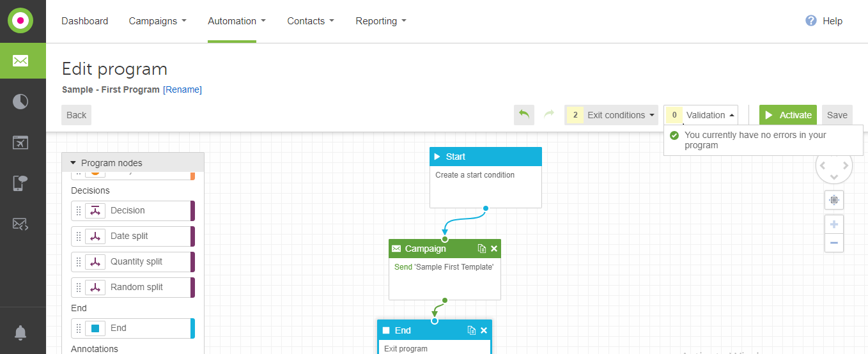
Task: Click the zoom in plus button
Action: pos(833,225)
